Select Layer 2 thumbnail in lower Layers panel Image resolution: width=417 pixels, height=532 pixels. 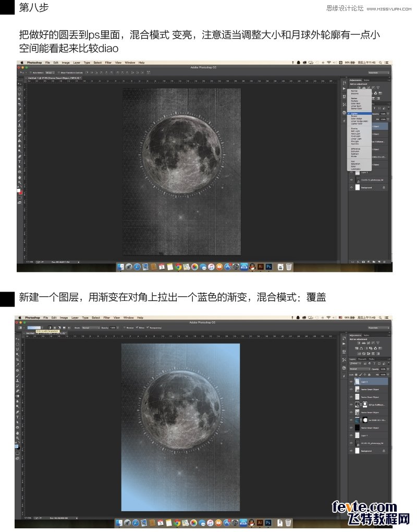pos(358,381)
